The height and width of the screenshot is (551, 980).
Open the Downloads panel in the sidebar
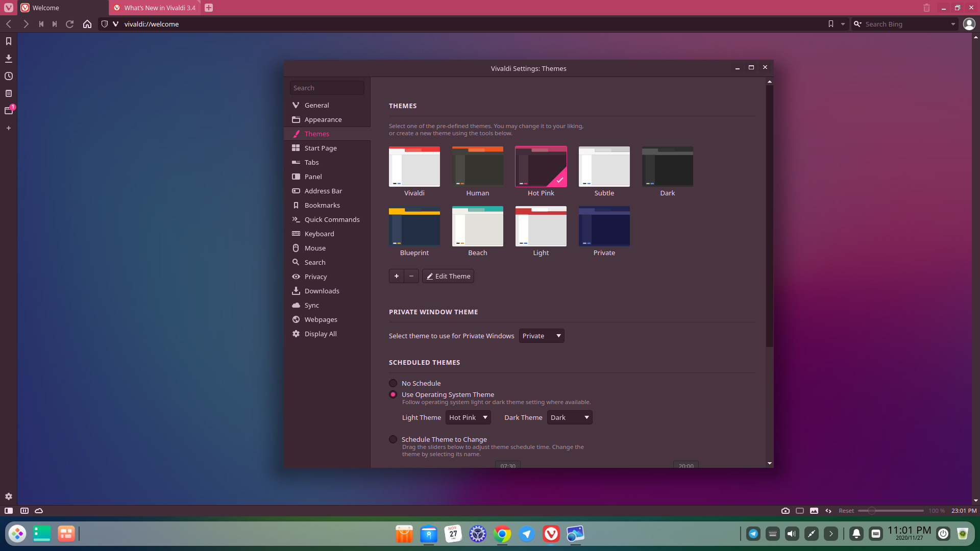point(8,59)
